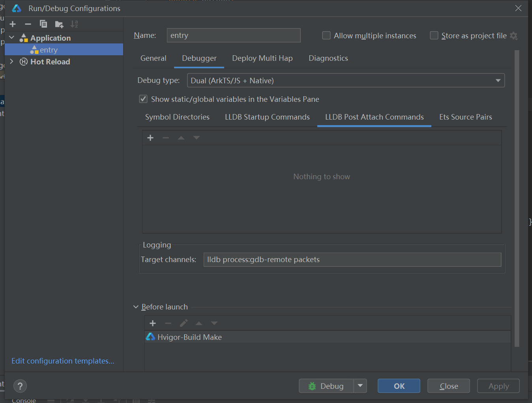
Task: Select the Hvigor-Build Make row
Action: click(x=328, y=337)
